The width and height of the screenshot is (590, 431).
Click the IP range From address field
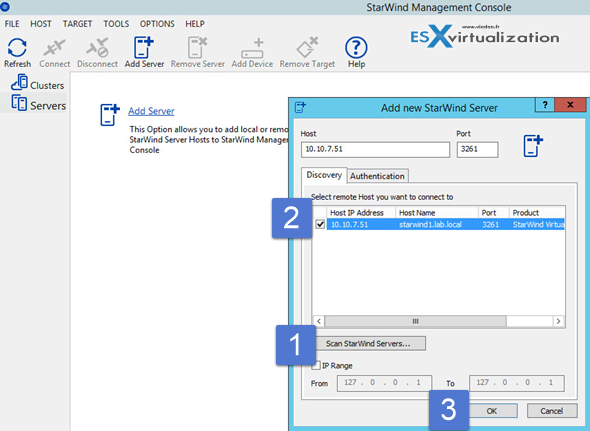[384, 383]
